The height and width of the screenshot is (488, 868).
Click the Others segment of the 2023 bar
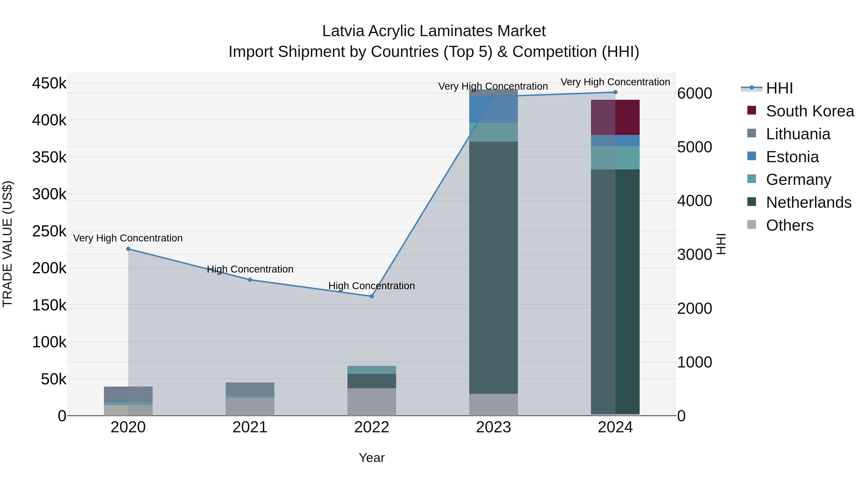coord(494,404)
